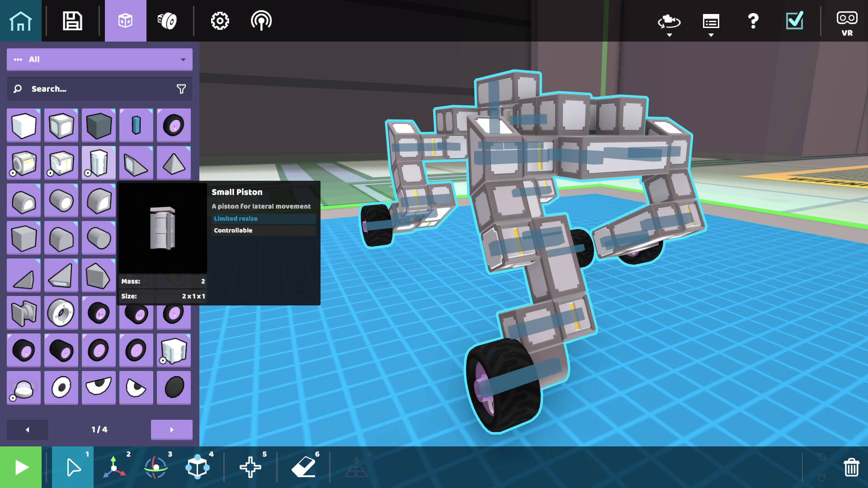
Task: Select the Move axes tool
Action: click(114, 467)
